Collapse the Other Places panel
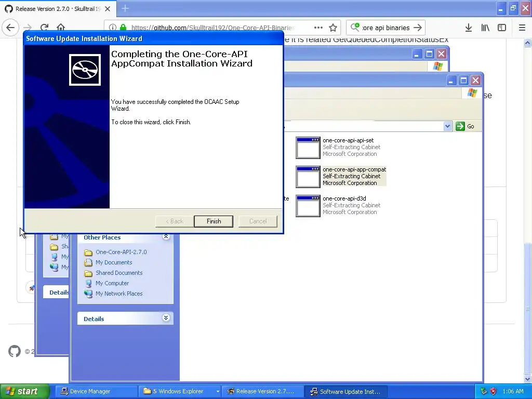 click(166, 237)
